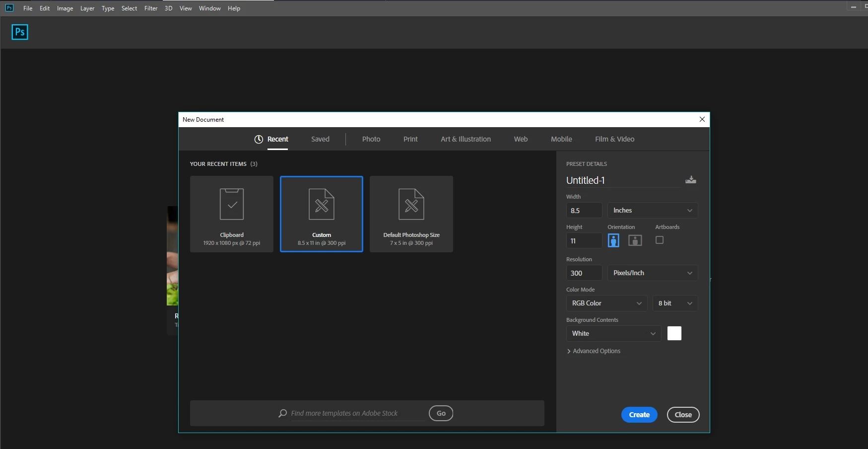Switch to the Saved tab
Image resolution: width=868 pixels, height=449 pixels.
[x=320, y=140]
